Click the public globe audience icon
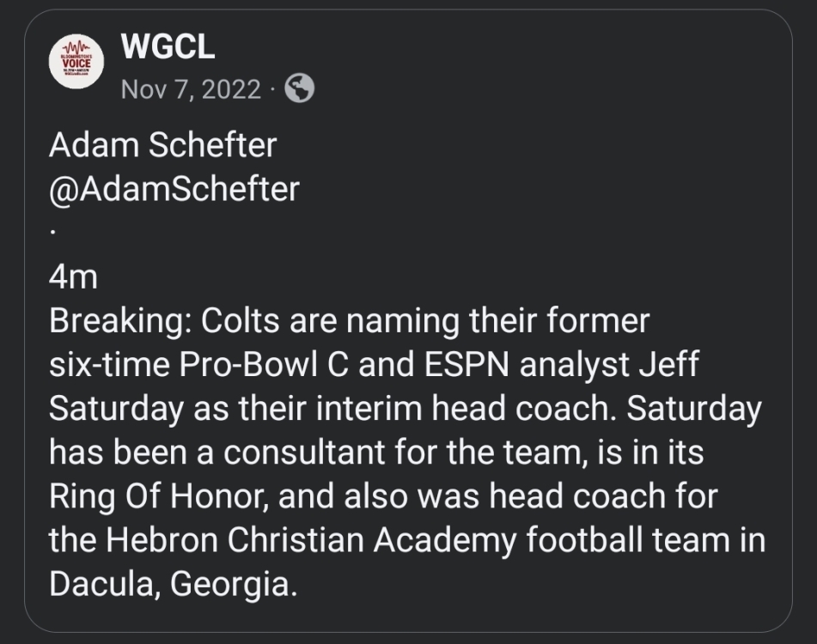Image resolution: width=817 pixels, height=644 pixels. coord(300,88)
